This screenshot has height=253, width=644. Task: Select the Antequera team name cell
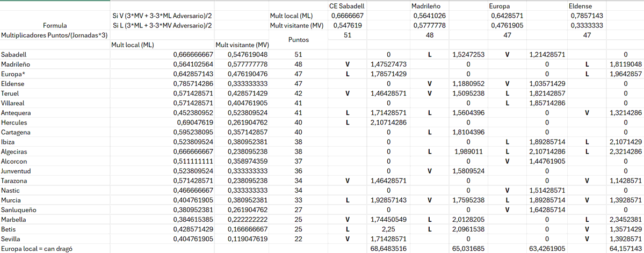[x=55, y=113]
